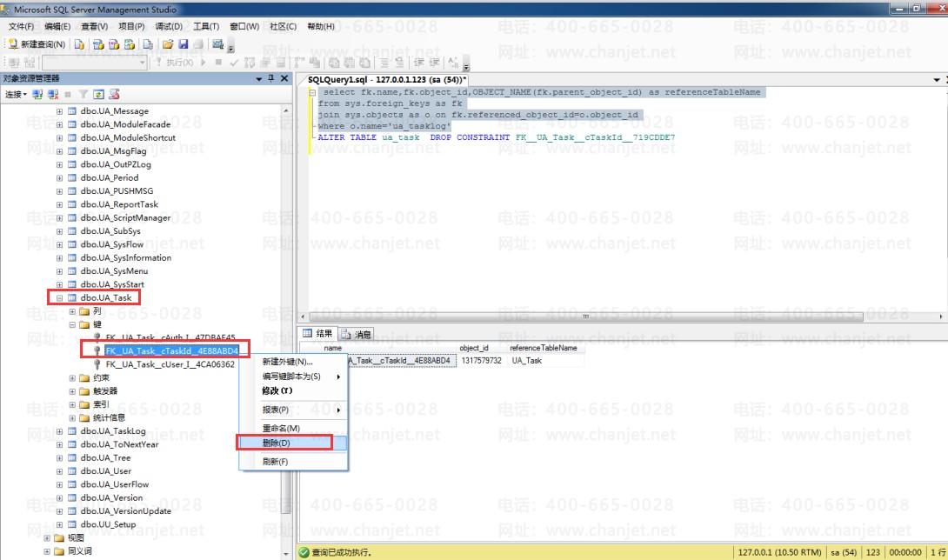The height and width of the screenshot is (560, 948).
Task: Click the filter funnel icon in Object Explorer
Action: (x=84, y=94)
